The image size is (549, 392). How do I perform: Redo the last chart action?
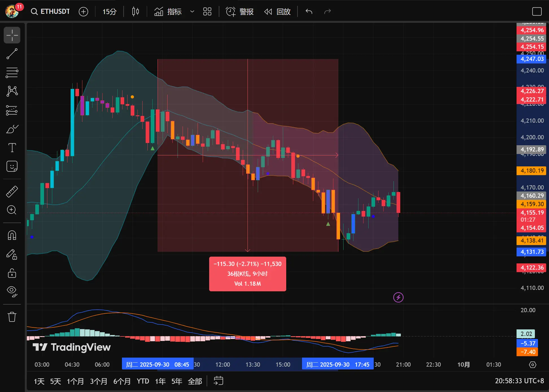[x=327, y=12]
